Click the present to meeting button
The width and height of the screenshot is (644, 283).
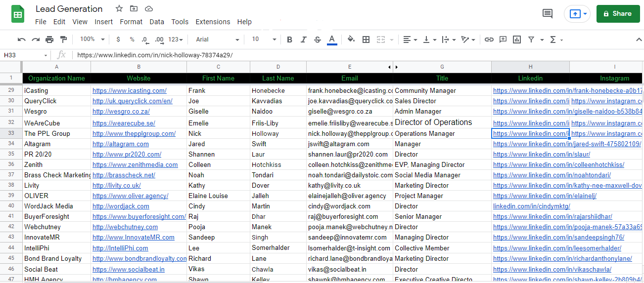pyautogui.click(x=577, y=14)
